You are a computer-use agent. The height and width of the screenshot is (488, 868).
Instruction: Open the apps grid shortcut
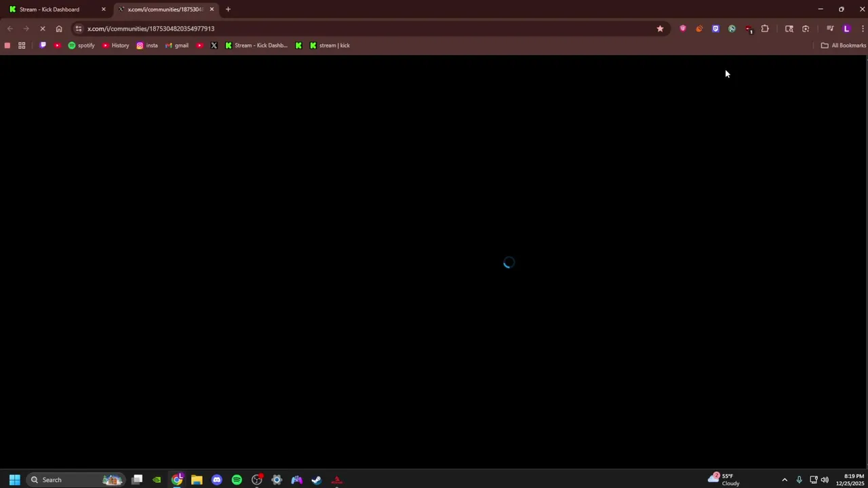point(22,45)
